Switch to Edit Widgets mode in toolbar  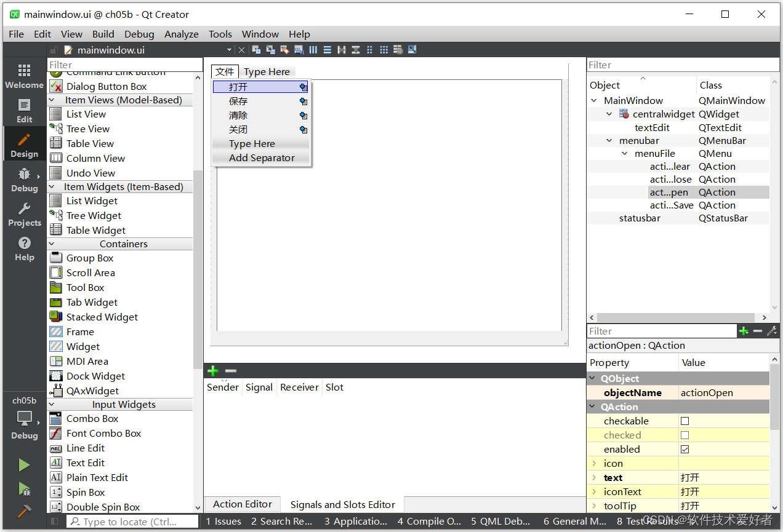[x=256, y=50]
